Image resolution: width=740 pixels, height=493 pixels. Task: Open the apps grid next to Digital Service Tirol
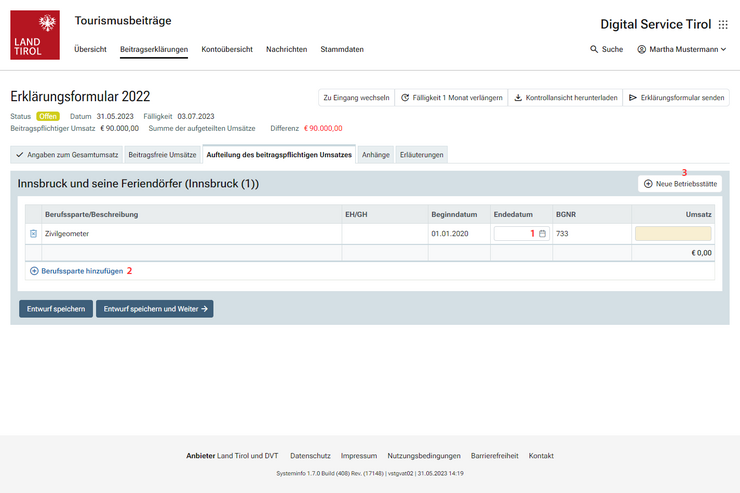tap(723, 25)
